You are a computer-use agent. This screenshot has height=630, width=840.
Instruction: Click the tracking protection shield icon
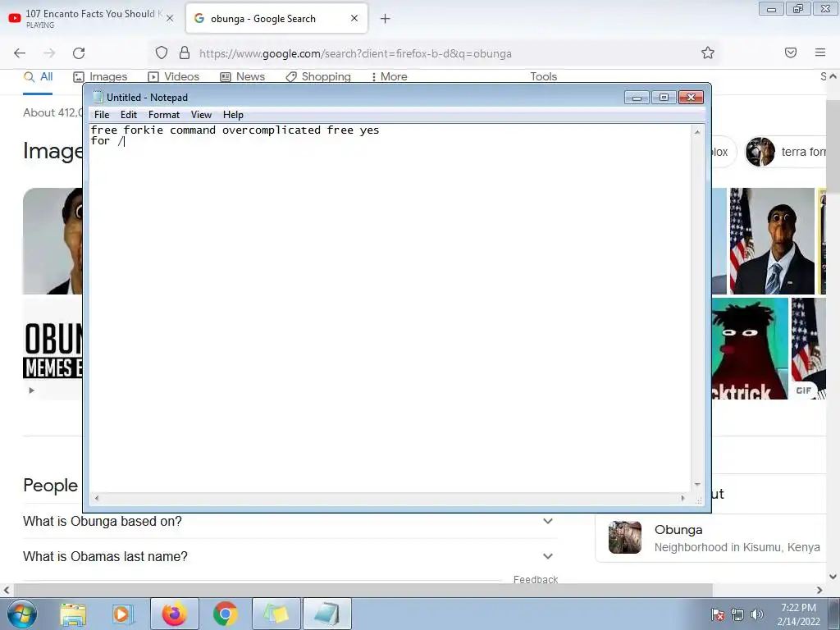pos(162,53)
